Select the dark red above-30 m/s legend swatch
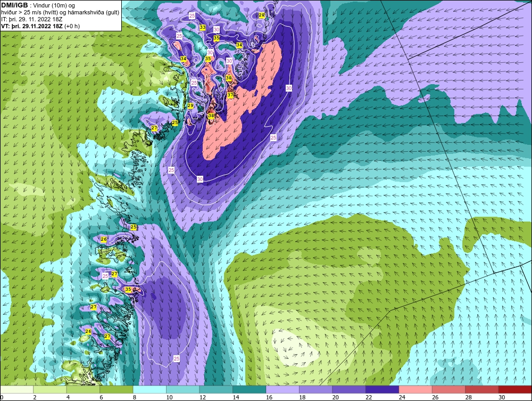The width and height of the screenshot is (532, 401). point(516,389)
